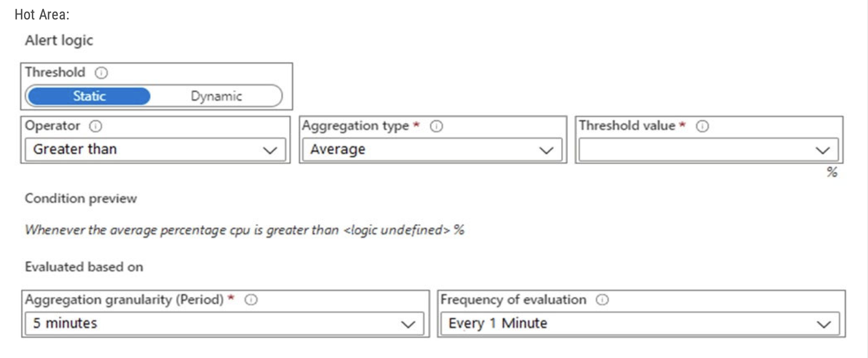Click the Threshold info icon
The height and width of the screenshot is (358, 868).
point(101,73)
